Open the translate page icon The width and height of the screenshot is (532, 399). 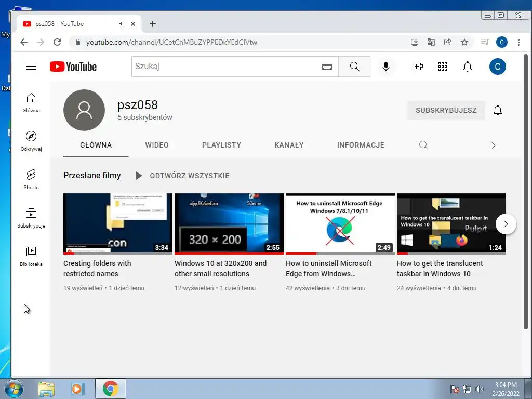431,43
